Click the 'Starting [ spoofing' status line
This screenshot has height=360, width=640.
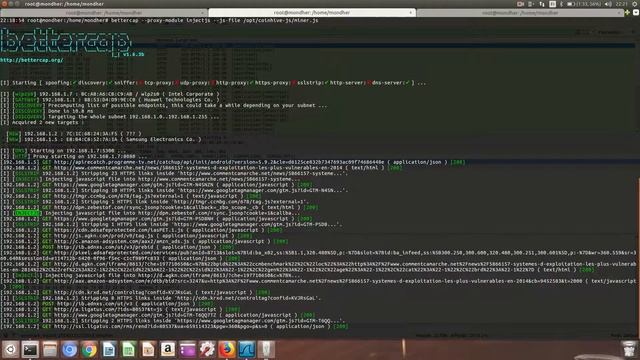click(213, 82)
